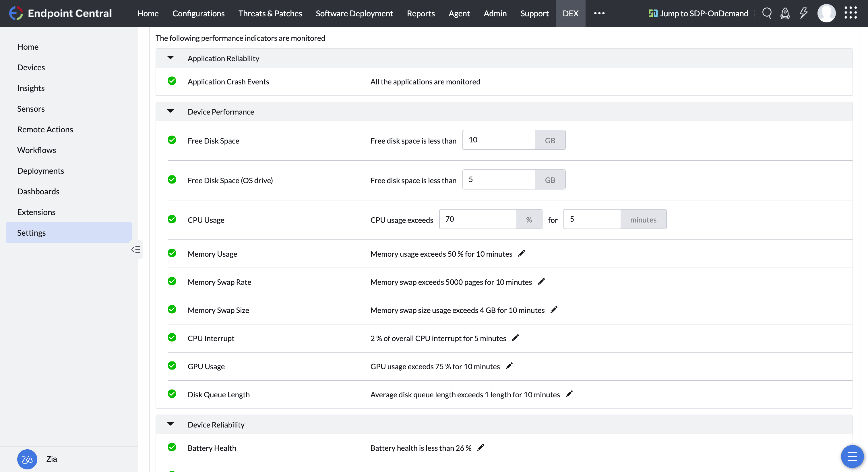868x472 pixels.
Task: Click pencil next to Battery Health rule
Action: (x=481, y=447)
